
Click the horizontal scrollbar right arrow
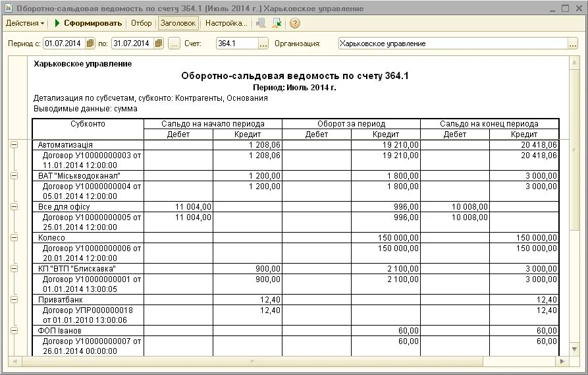pyautogui.click(x=562, y=361)
